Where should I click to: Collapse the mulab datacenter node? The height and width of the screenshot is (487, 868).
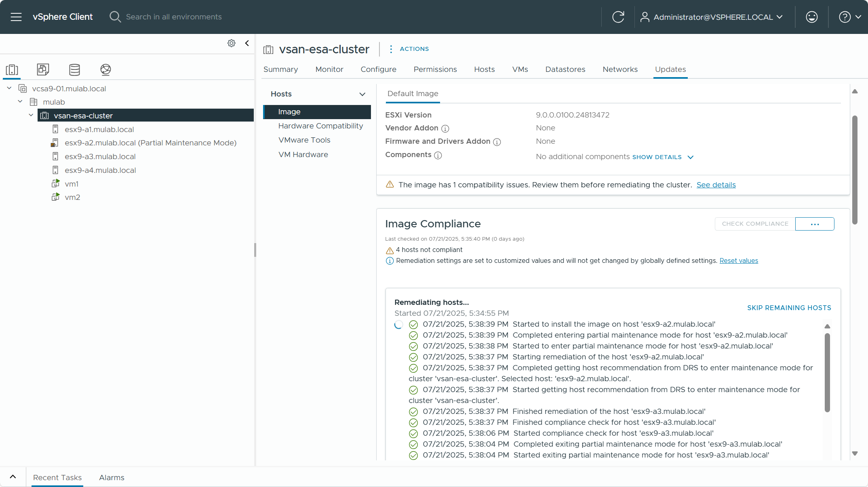20,102
